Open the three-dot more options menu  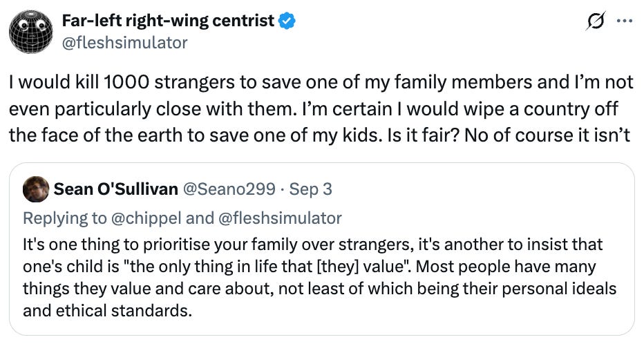click(x=624, y=21)
